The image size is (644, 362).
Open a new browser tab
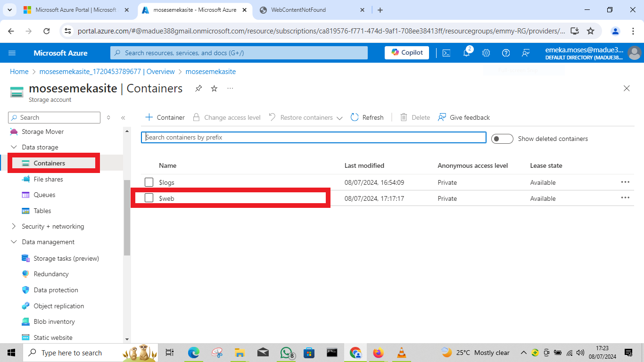click(380, 10)
